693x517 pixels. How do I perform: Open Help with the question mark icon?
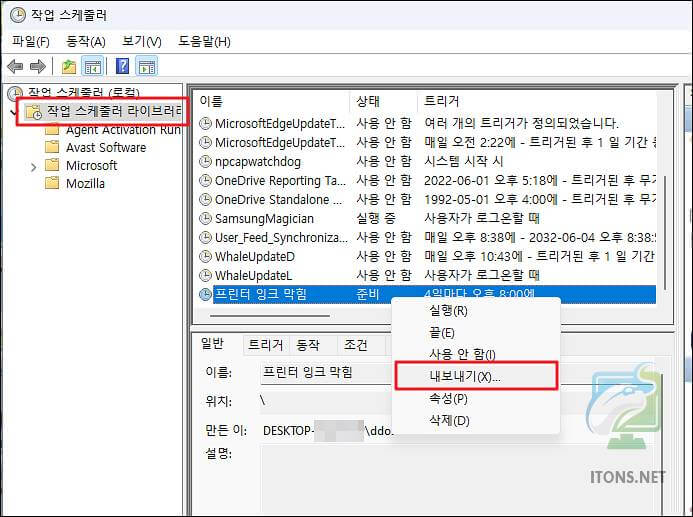coord(122,66)
